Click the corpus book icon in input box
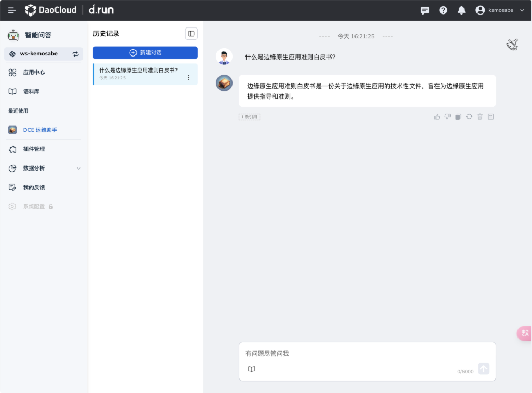This screenshot has width=532, height=393. tap(251, 369)
